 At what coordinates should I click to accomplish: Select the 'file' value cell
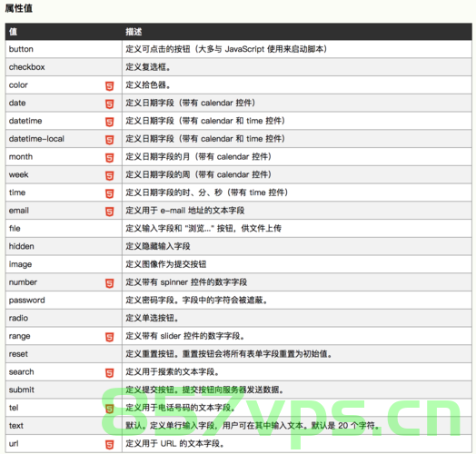pos(64,228)
